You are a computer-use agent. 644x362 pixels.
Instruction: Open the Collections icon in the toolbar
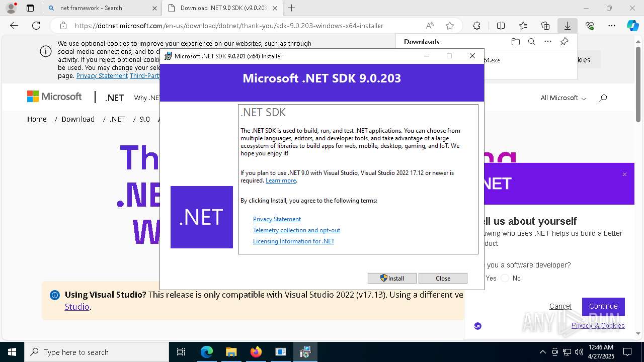point(545,26)
